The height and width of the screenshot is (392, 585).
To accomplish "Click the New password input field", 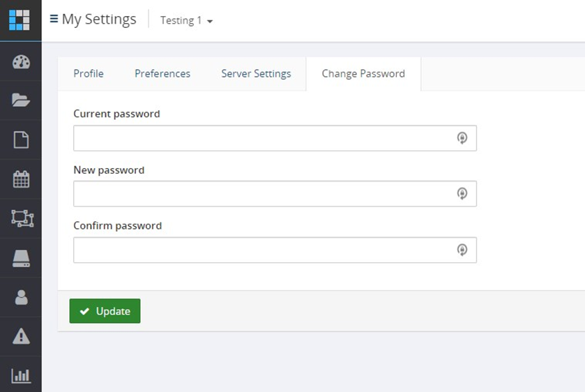I will click(275, 194).
